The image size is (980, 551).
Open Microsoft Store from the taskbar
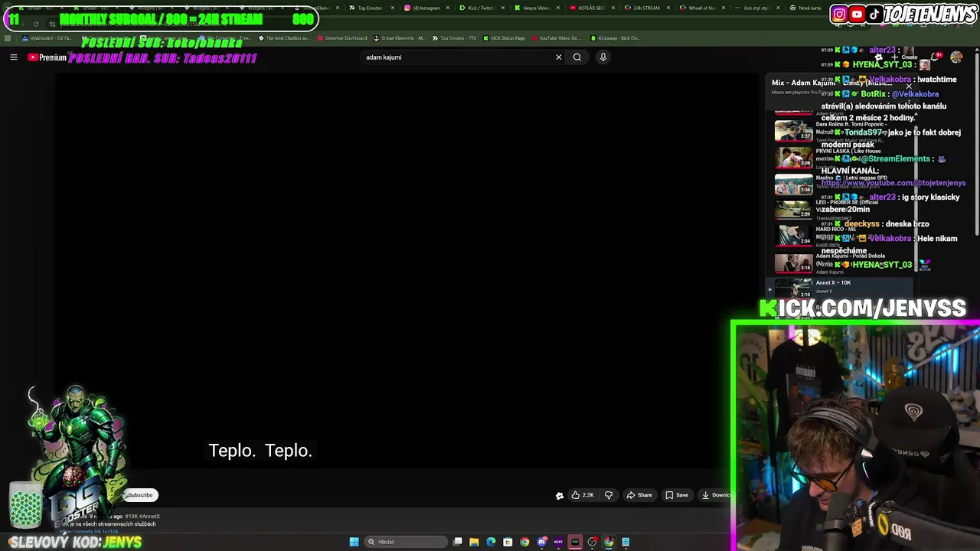[508, 542]
